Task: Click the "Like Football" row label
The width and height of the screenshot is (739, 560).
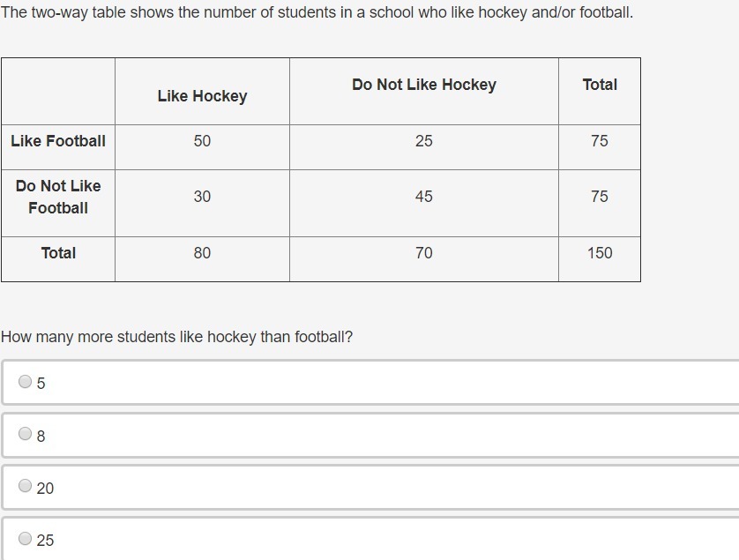Action: pos(58,141)
